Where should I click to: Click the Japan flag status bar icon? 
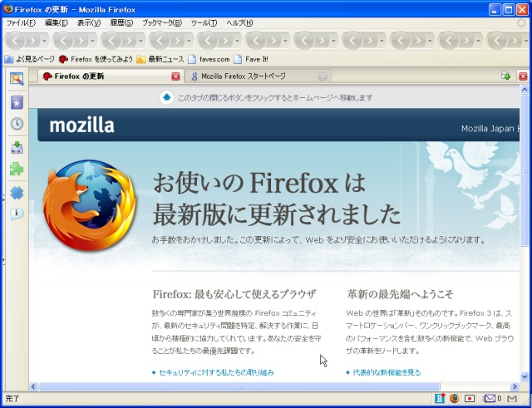[x=469, y=398]
